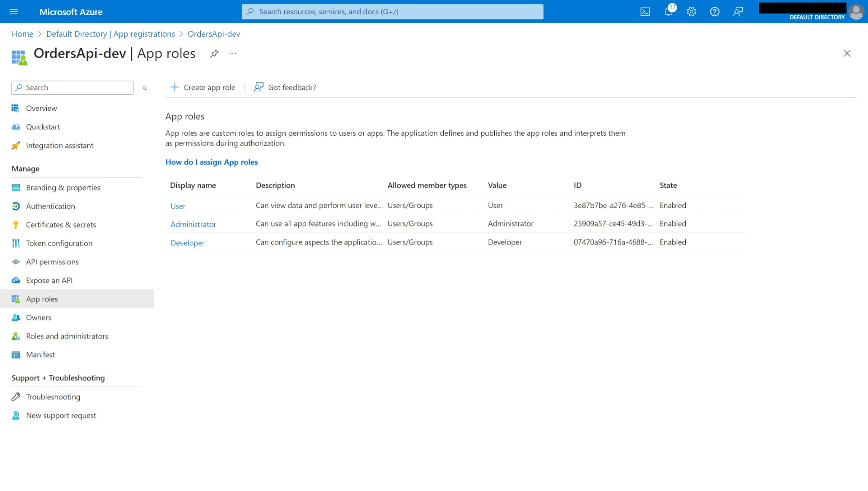Open the portal hamburger menu
868x491 pixels.
coord(14,12)
